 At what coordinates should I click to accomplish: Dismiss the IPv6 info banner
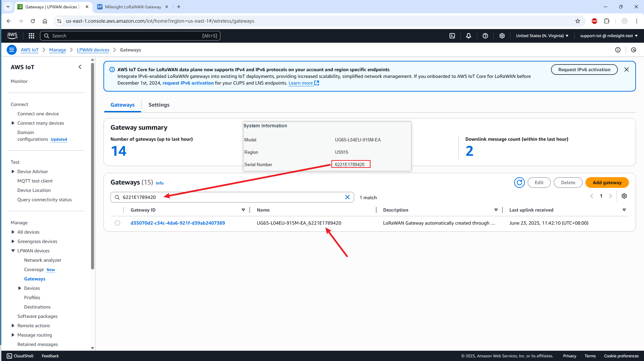627,70
